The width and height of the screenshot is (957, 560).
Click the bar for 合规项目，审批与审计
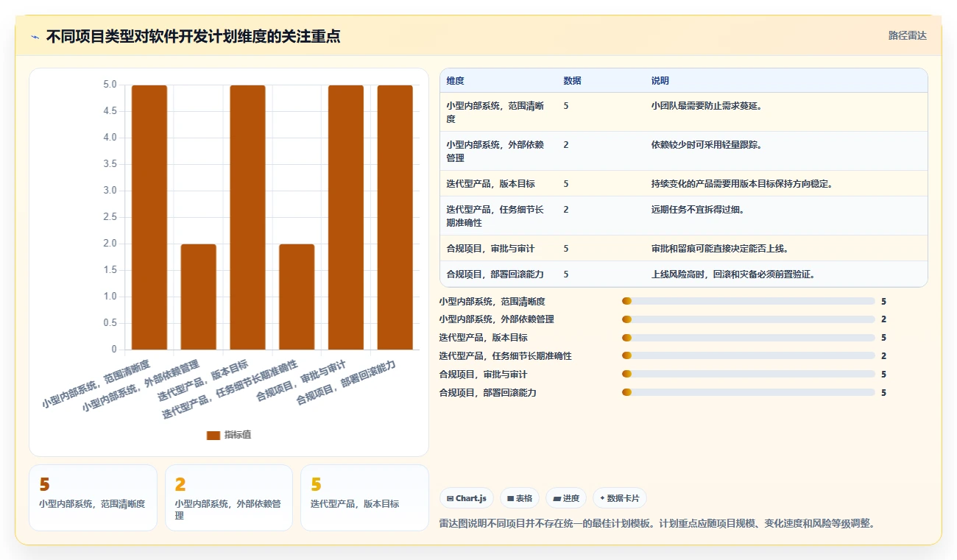(x=346, y=217)
